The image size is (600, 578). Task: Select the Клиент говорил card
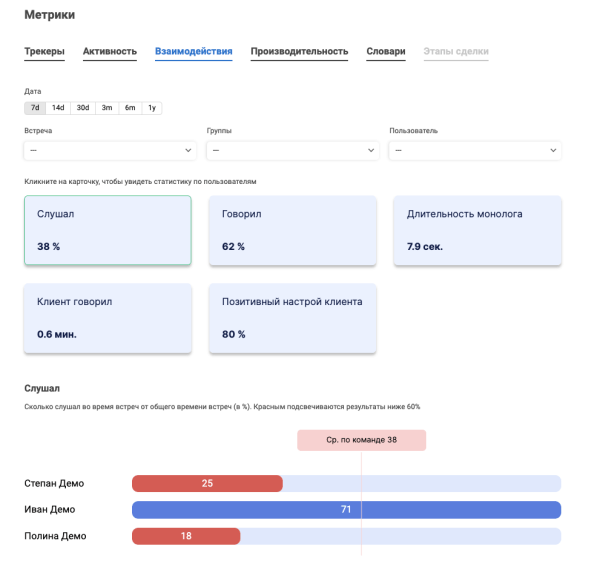pyautogui.click(x=107, y=318)
